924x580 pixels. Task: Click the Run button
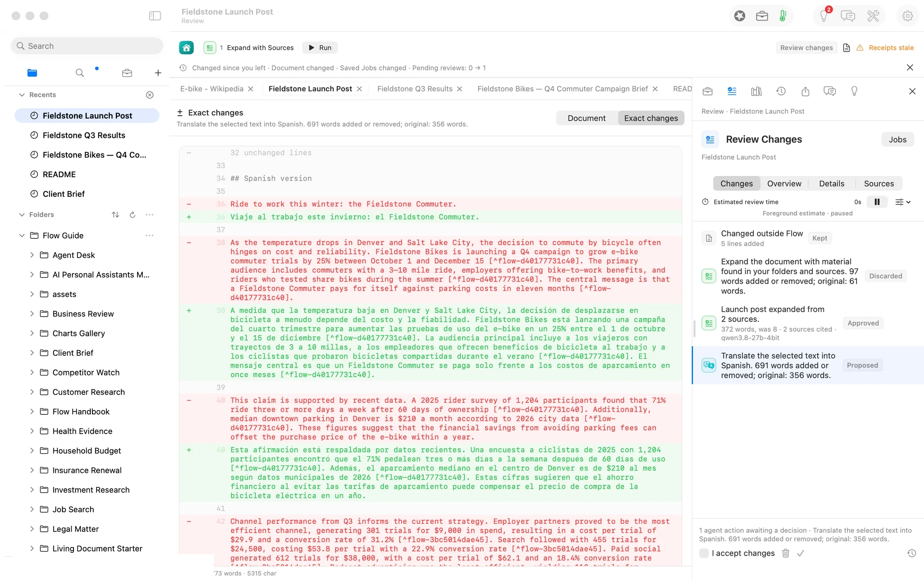[x=320, y=48]
